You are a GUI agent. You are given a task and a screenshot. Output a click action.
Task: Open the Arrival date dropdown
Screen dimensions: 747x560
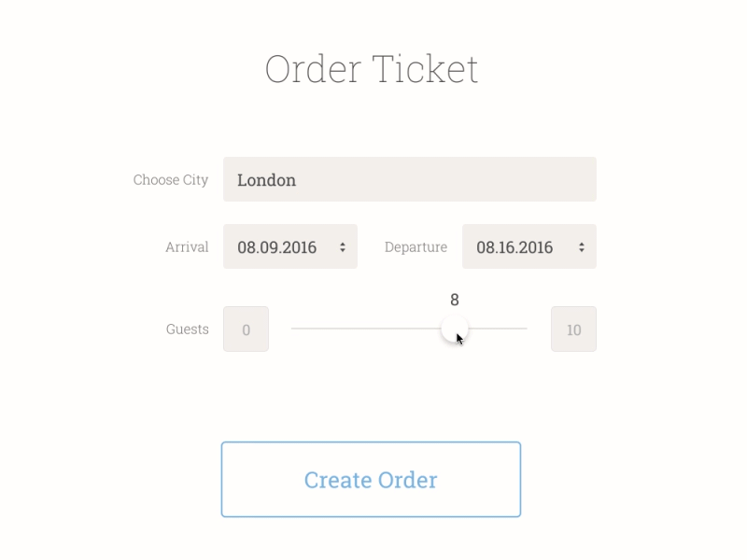coord(289,246)
